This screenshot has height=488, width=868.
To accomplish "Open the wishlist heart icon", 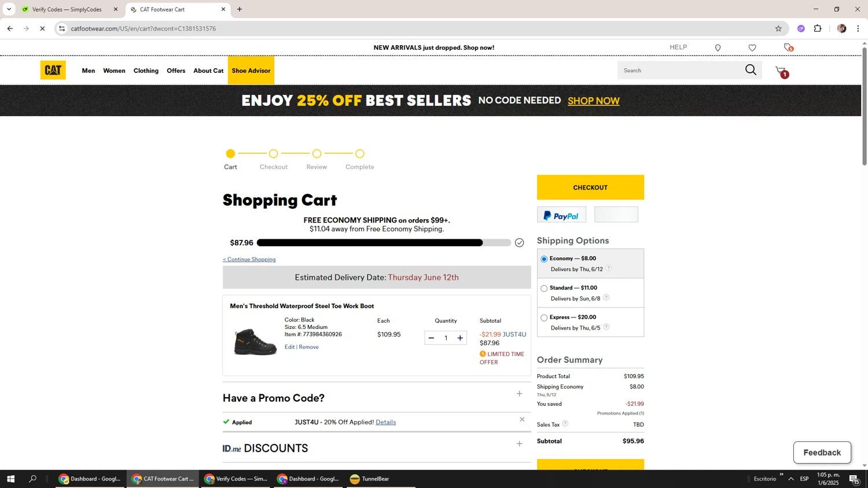I will click(x=752, y=48).
